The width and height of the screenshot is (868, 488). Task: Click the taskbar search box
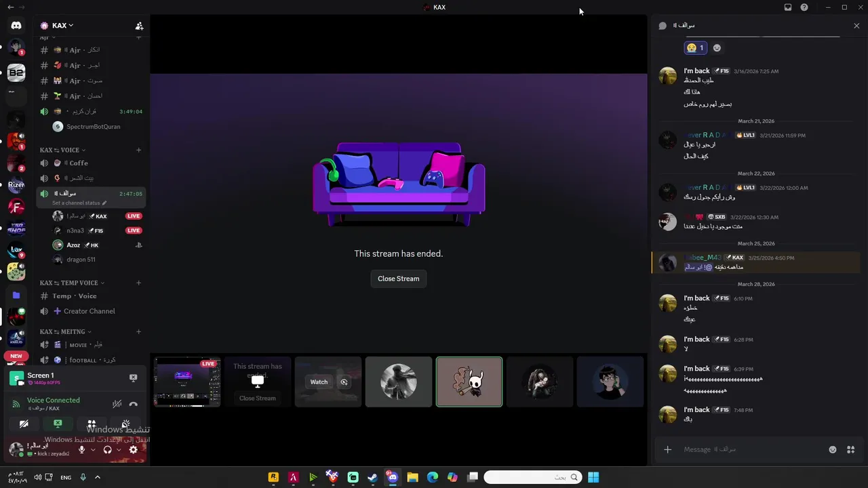532,477
